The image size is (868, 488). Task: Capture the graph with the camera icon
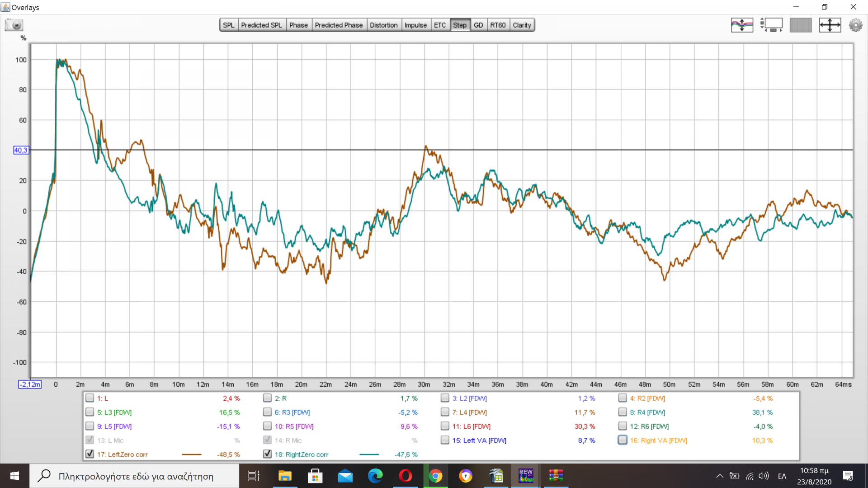14,25
